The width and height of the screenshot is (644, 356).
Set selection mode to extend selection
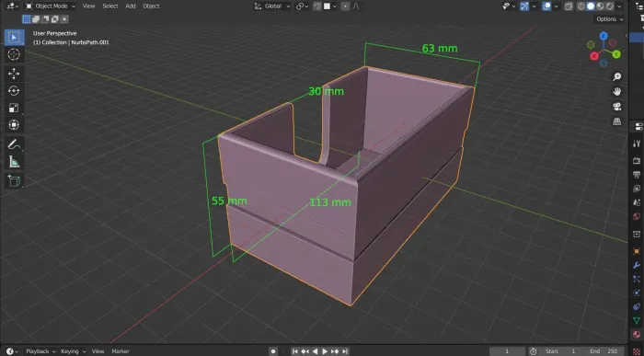36,19
